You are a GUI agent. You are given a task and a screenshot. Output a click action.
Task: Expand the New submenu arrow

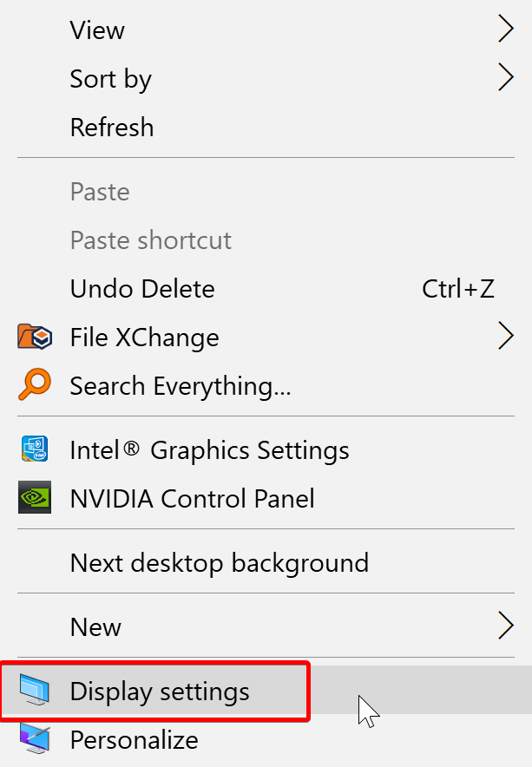coord(505,626)
